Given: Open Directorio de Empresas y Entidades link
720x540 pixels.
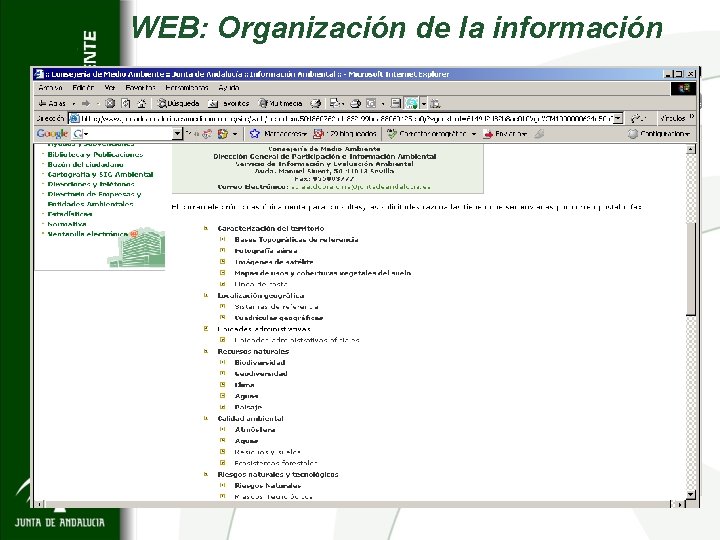Looking at the screenshot, I should (x=94, y=199).
